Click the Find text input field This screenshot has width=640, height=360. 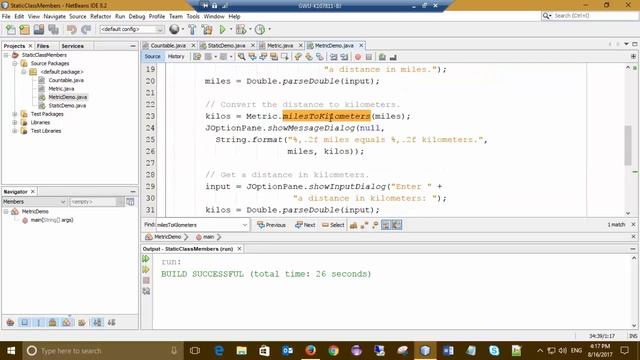[198, 225]
